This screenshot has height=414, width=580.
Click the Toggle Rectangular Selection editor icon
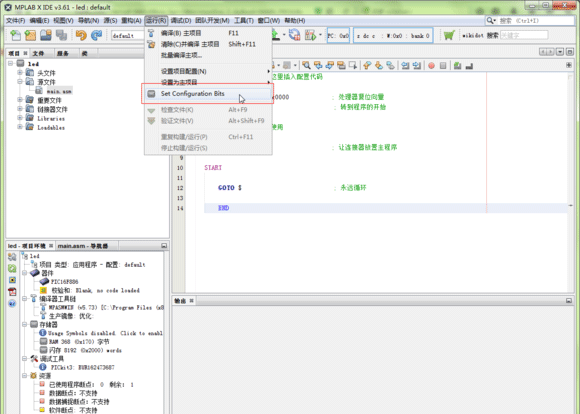coord(353,65)
